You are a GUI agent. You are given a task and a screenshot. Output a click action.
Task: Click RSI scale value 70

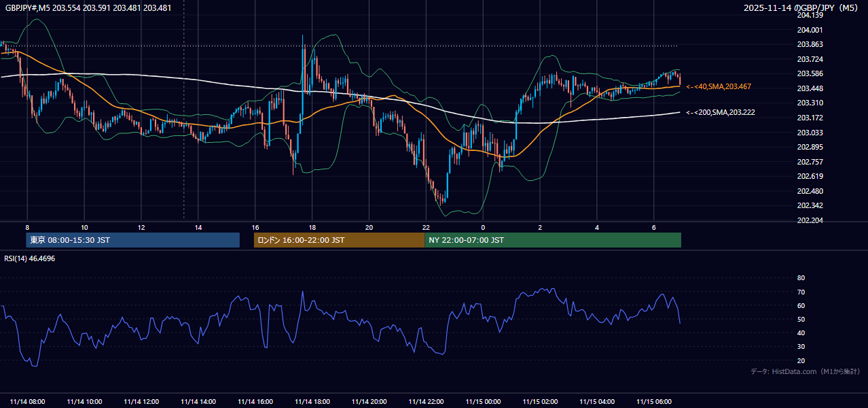801,292
